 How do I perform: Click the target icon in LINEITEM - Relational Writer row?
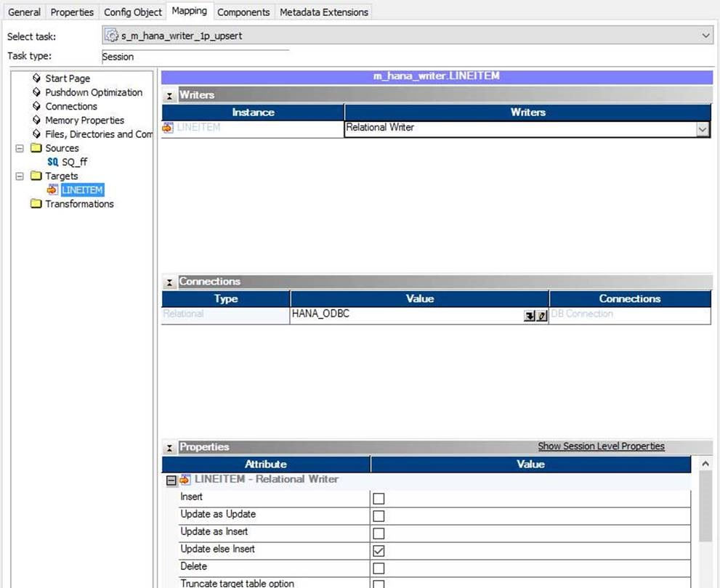pos(185,479)
